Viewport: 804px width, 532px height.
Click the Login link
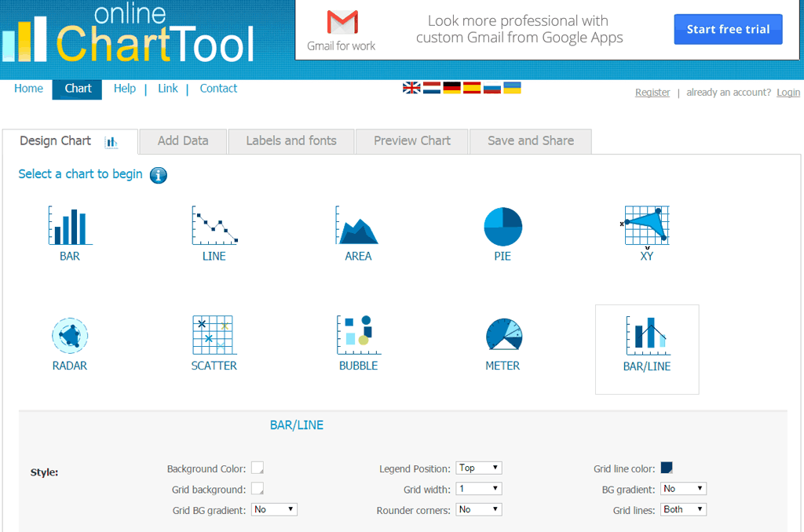(788, 93)
